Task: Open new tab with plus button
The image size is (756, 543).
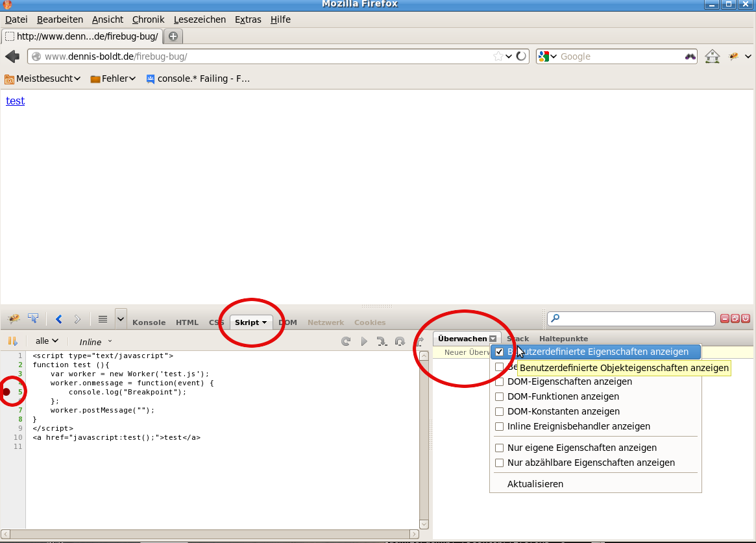Action: point(173,36)
